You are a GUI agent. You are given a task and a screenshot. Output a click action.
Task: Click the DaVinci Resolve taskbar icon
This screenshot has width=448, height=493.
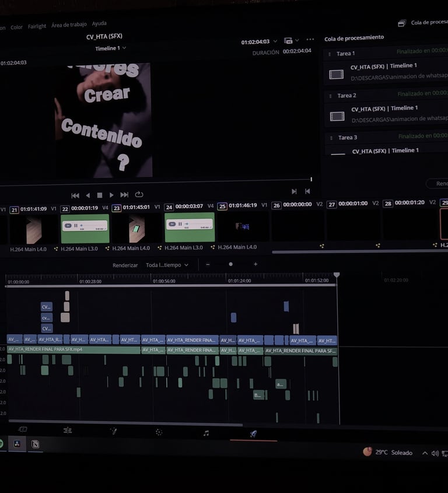click(17, 443)
